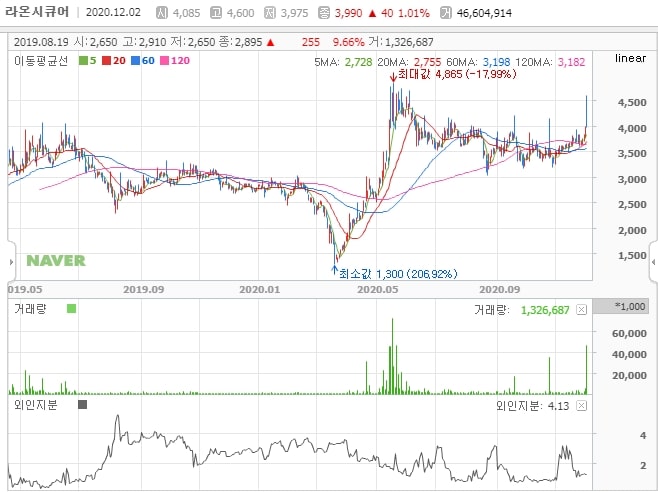Switch the linear scale option
Screen dimensions: 658x492
click(x=630, y=58)
